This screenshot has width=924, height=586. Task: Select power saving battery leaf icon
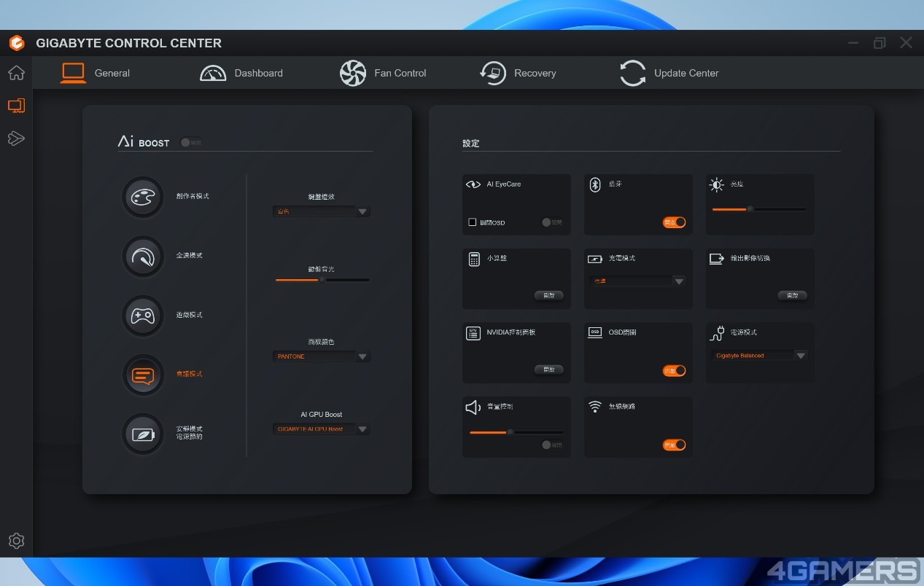click(143, 434)
